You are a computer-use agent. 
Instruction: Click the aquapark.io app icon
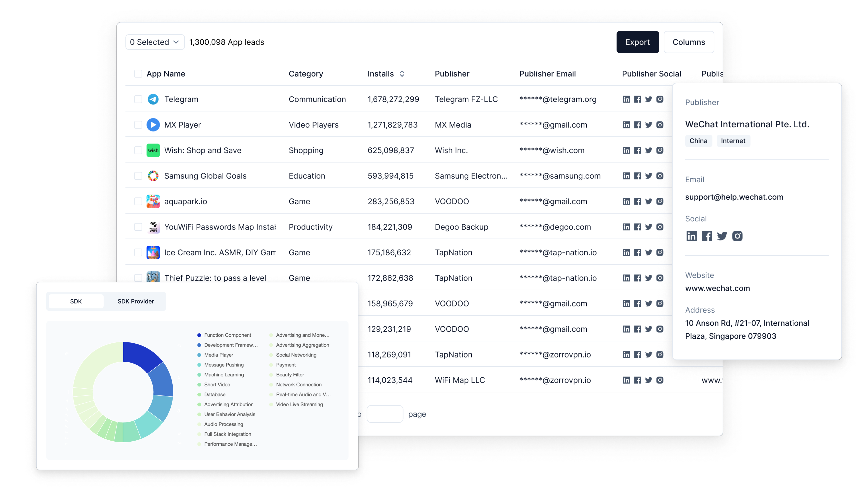coord(153,201)
